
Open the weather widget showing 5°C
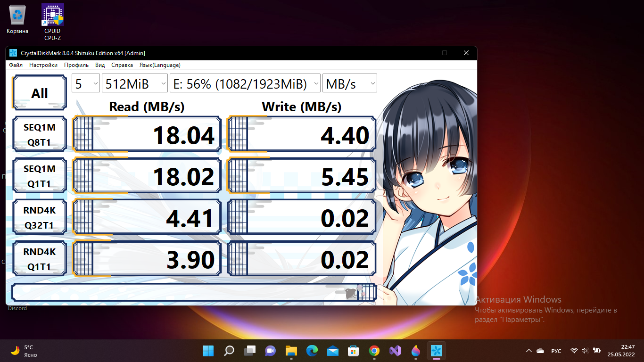(x=24, y=351)
